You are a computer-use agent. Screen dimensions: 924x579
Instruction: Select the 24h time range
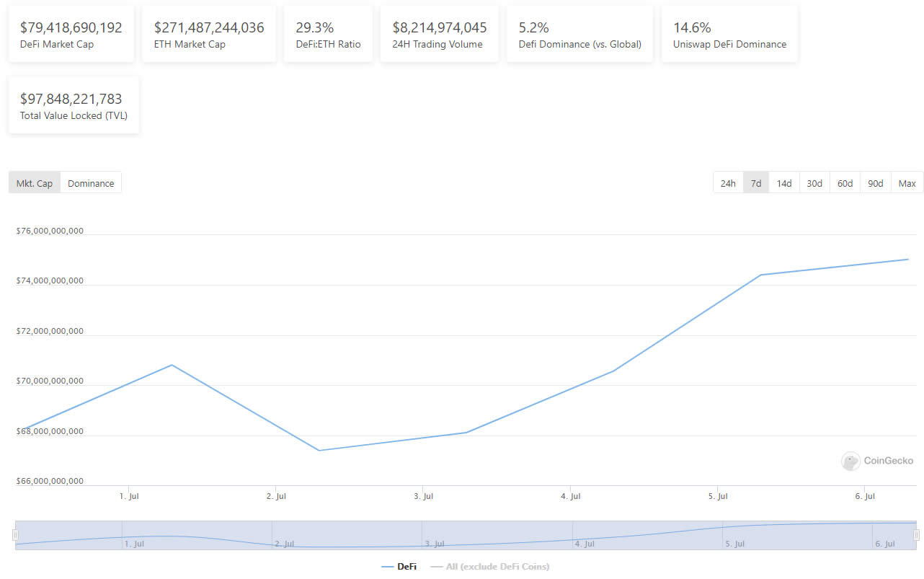coord(728,183)
